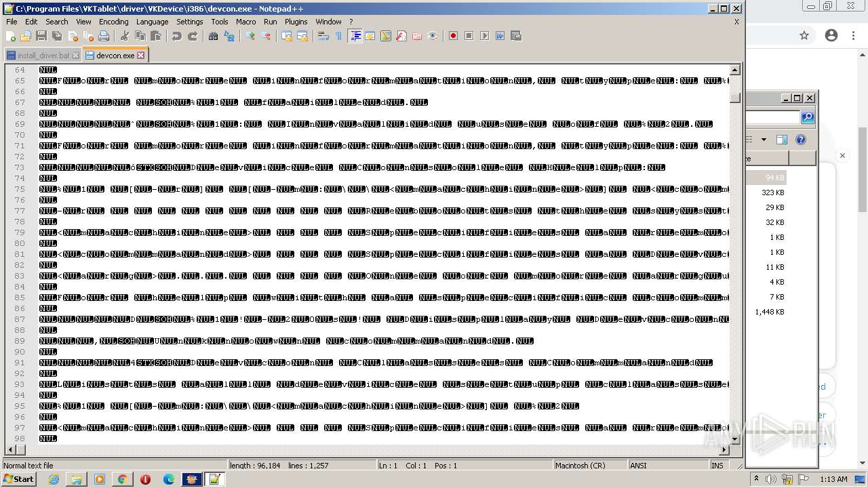Start macro recording with red record button
The image size is (868, 488).
point(453,36)
